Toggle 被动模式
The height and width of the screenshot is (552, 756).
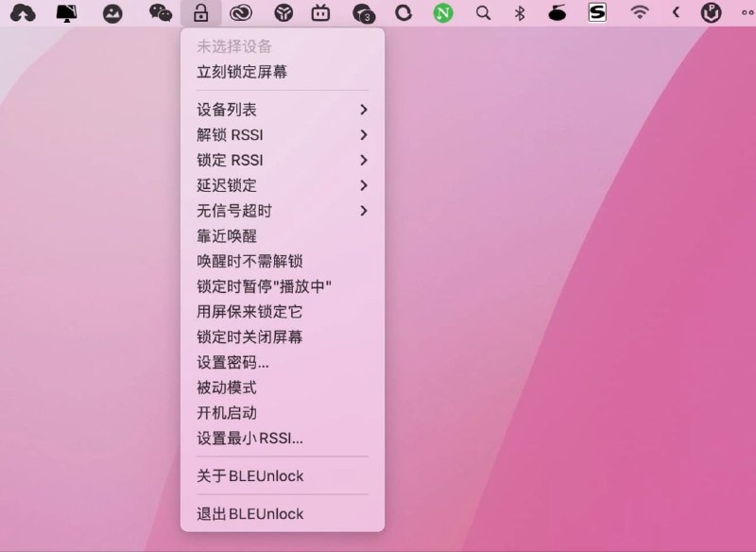click(235, 388)
